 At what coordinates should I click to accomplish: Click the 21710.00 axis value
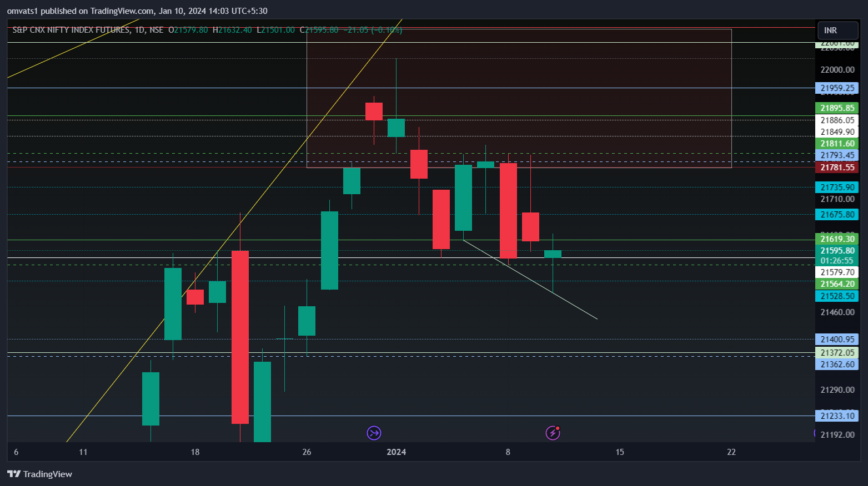837,199
